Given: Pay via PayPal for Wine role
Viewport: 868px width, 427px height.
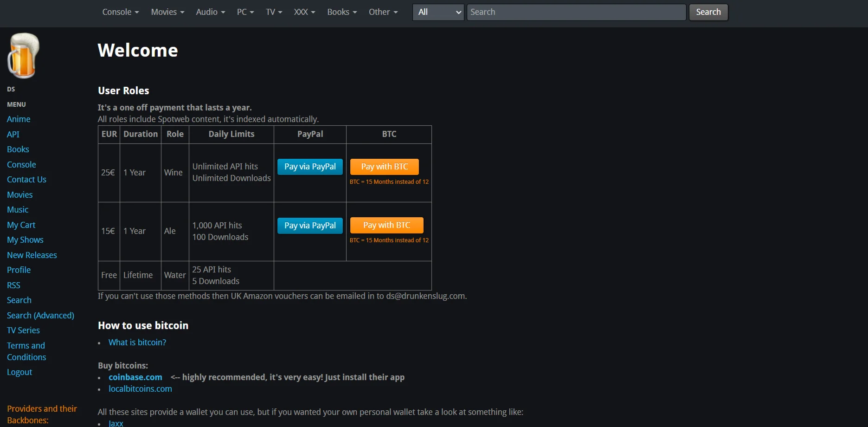Looking at the screenshot, I should click(x=310, y=167).
